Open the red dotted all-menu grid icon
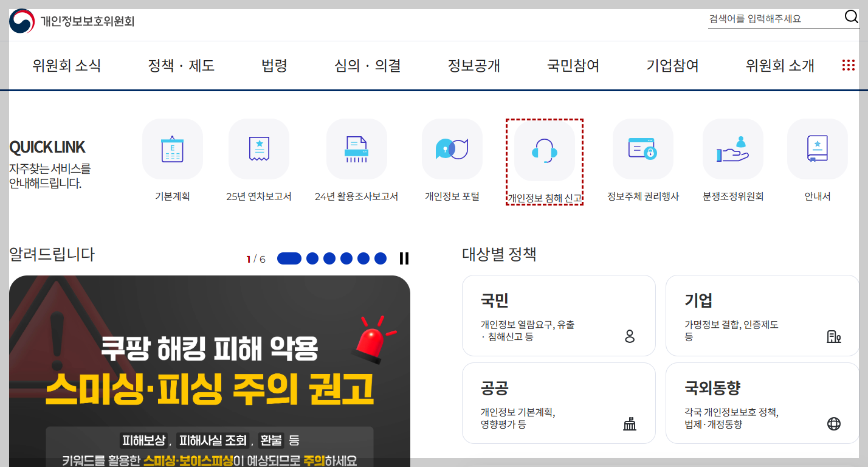 [x=849, y=65]
